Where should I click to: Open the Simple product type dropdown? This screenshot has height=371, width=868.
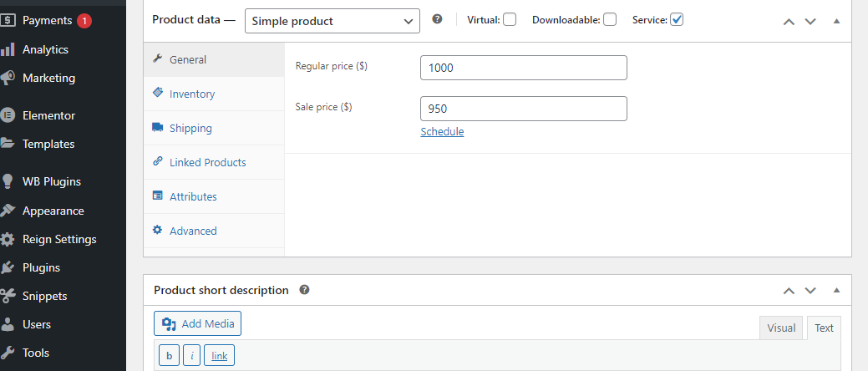[332, 21]
